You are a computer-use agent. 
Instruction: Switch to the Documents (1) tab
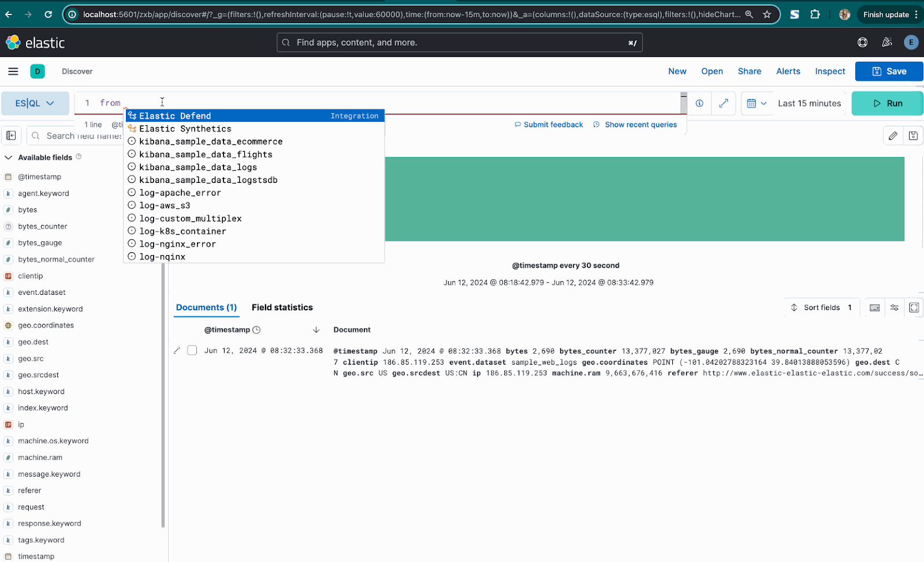pos(206,308)
